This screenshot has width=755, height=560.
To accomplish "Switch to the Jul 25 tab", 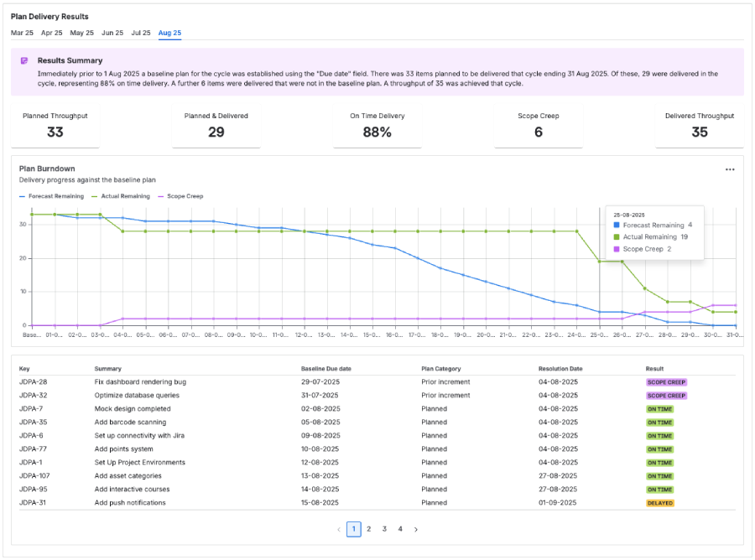I will tap(141, 33).
